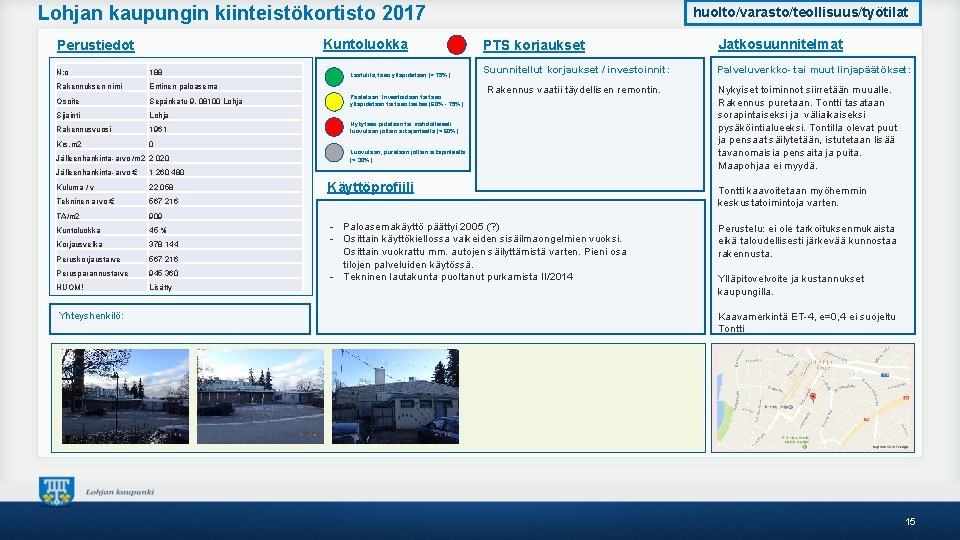
Task: Open first building photo with lamp post
Action: (126, 396)
